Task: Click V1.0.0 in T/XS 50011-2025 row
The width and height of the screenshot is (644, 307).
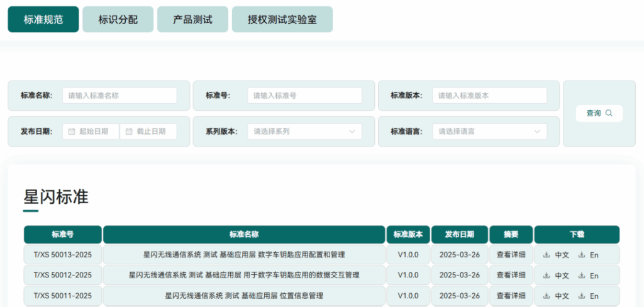Action: click(408, 296)
